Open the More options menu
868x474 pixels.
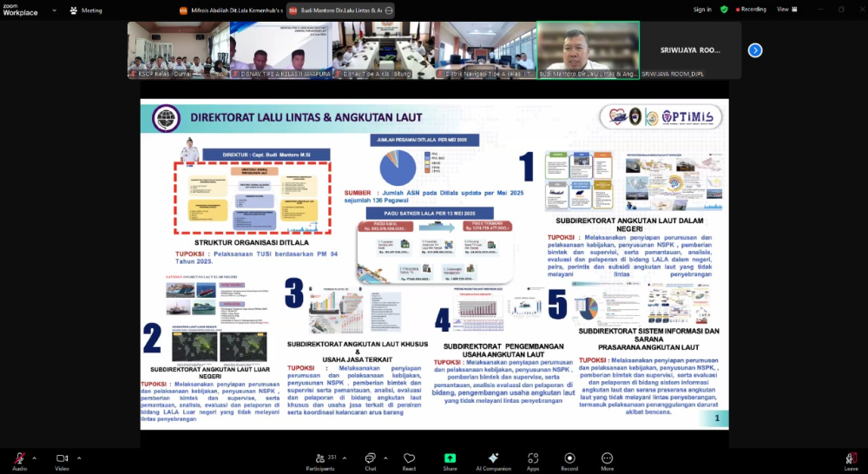(607, 461)
